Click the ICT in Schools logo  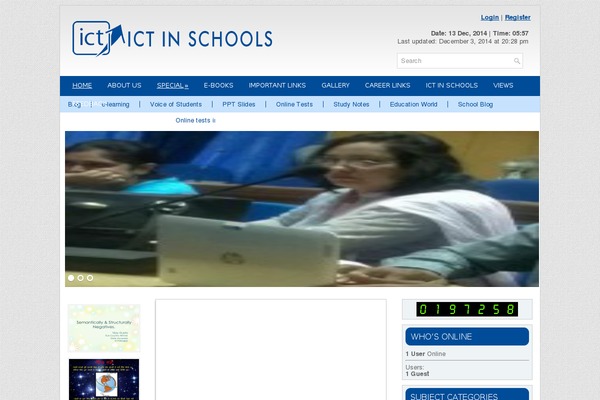pos(173,39)
